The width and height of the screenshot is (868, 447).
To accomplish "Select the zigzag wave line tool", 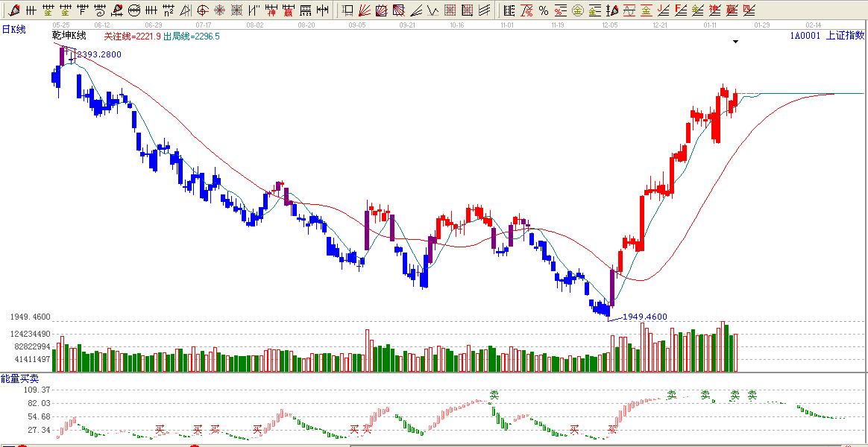I will [433, 10].
